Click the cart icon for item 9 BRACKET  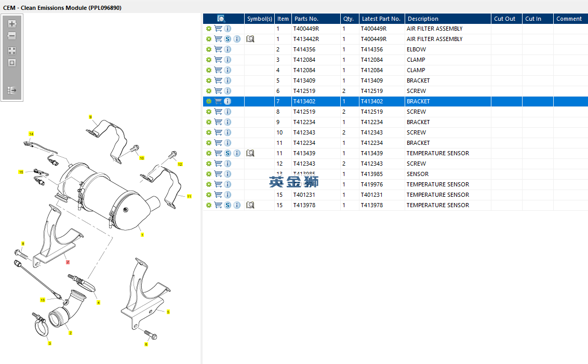218,122
